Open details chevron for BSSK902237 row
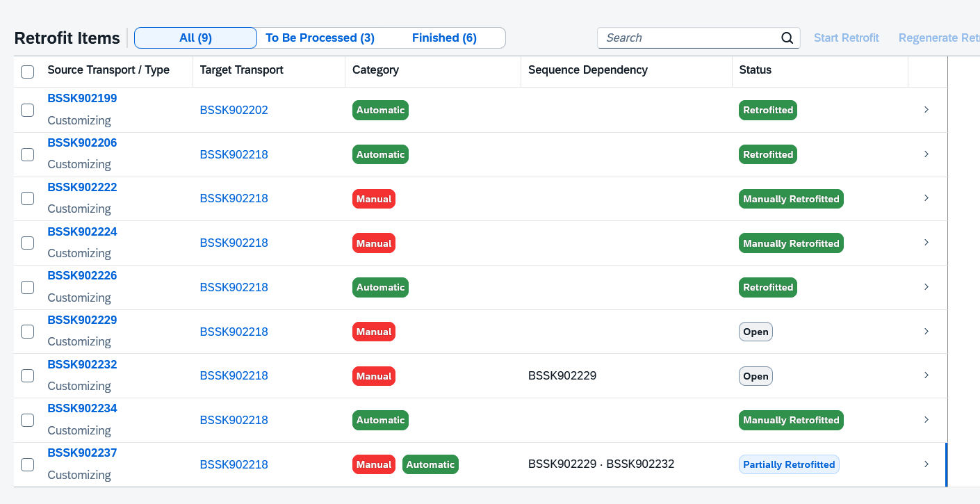 tap(926, 464)
